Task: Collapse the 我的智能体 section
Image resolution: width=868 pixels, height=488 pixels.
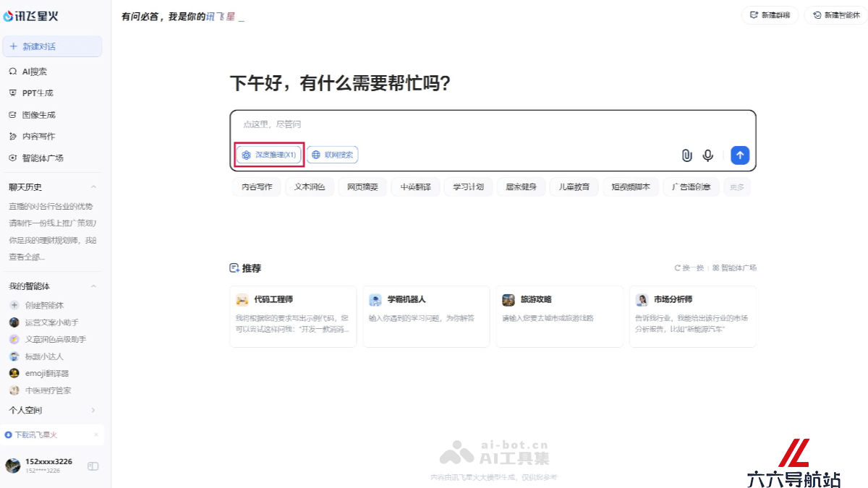Action: 94,286
